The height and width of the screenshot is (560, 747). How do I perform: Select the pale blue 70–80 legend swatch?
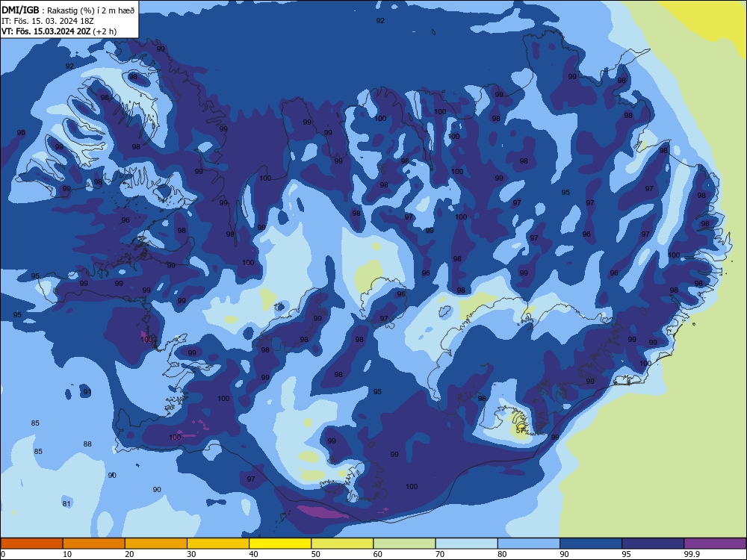(466, 544)
